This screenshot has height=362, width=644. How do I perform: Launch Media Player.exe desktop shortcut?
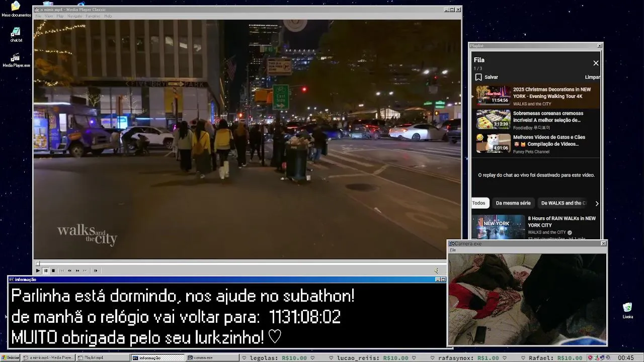coord(16,60)
